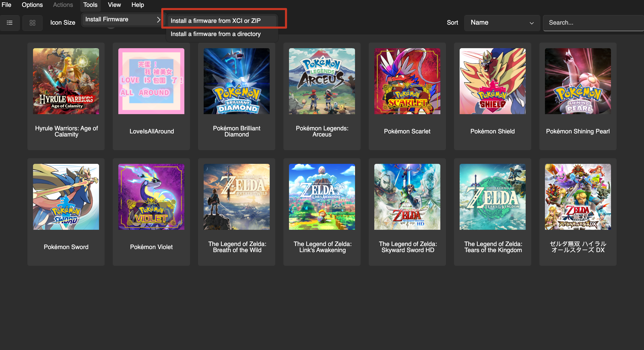This screenshot has height=350, width=644.
Task: Switch to grid view icon
Action: tap(32, 23)
